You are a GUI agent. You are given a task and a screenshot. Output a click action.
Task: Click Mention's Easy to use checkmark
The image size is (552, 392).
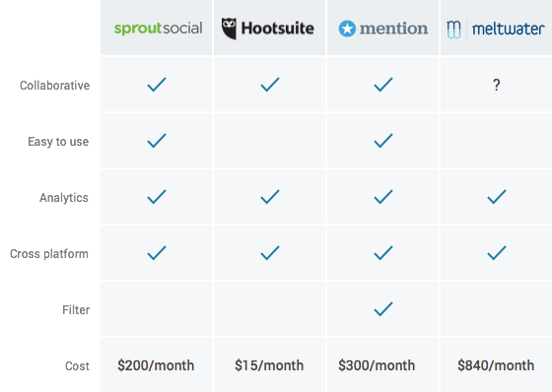point(383,141)
